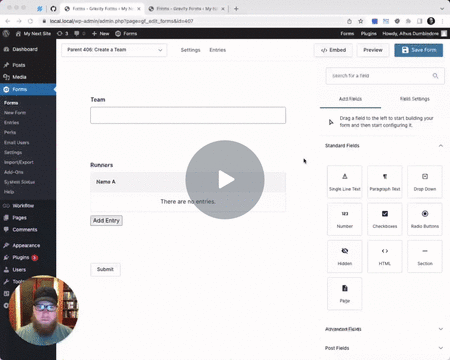This screenshot has height=360, width=450.
Task: Add a Page field
Action: point(345,294)
